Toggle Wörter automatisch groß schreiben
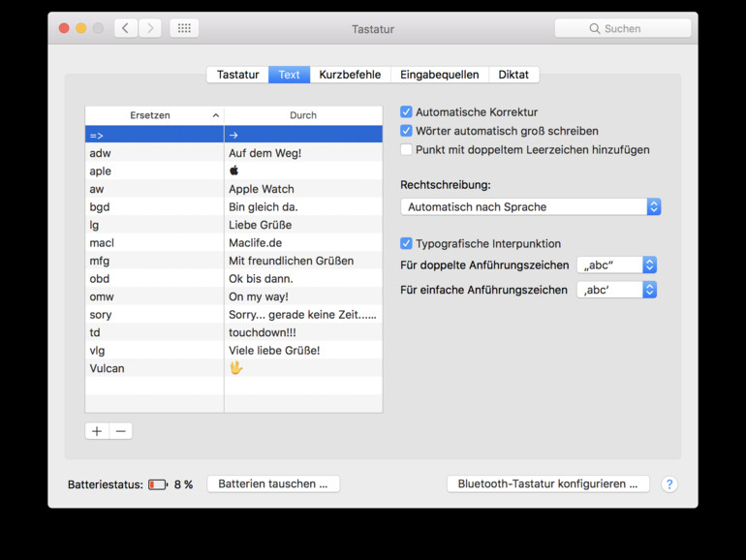 pos(407,131)
